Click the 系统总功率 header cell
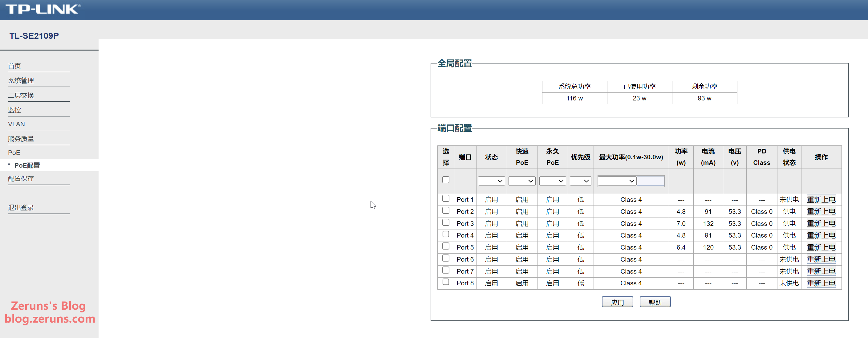The height and width of the screenshot is (338, 868). [574, 87]
